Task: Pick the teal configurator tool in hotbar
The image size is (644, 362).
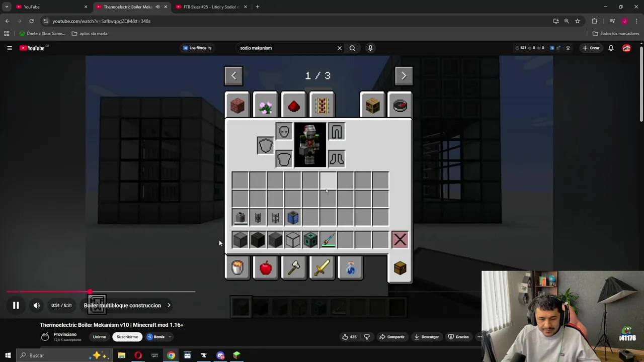Action: click(328, 239)
